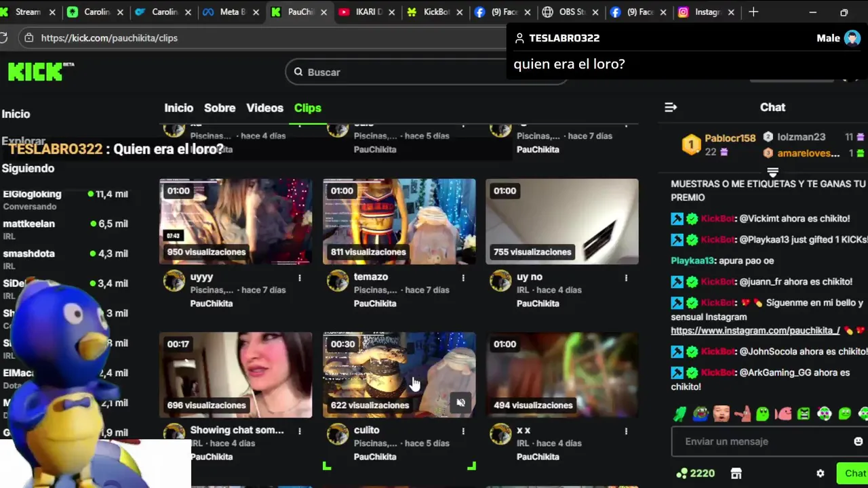
Task: Open options menu for x x clip
Action: [626, 430]
